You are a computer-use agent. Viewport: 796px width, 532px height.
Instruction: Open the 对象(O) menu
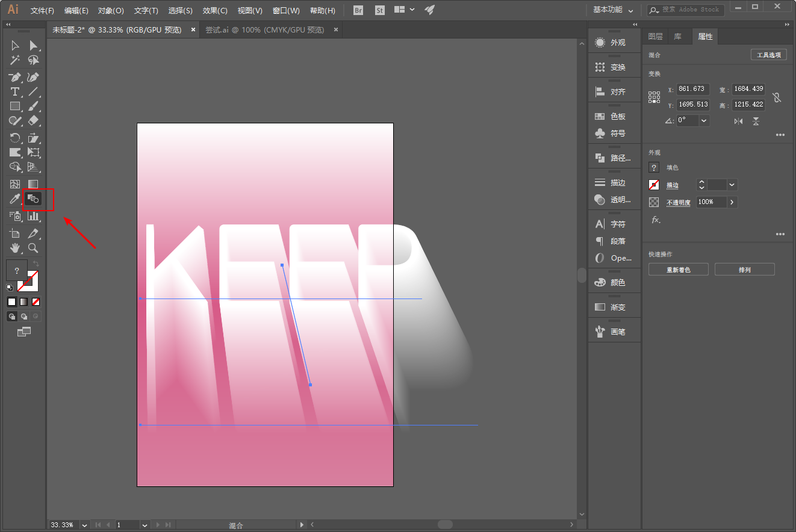(111, 11)
